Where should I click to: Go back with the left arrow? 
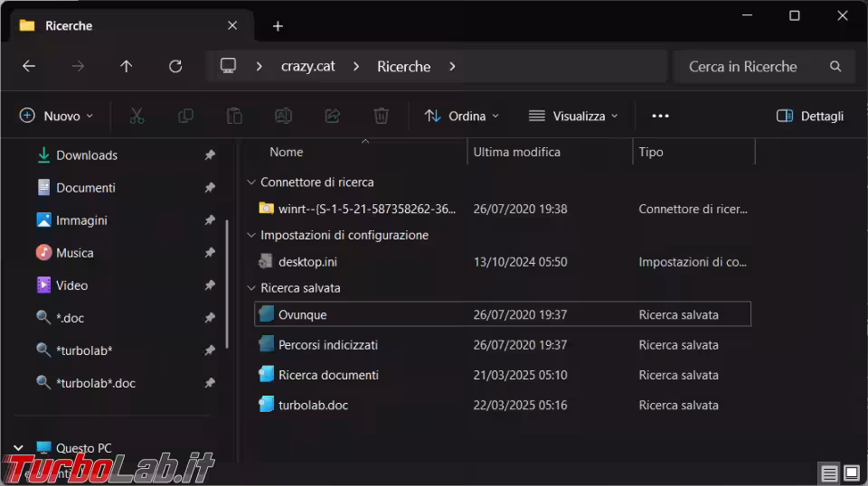click(x=29, y=66)
